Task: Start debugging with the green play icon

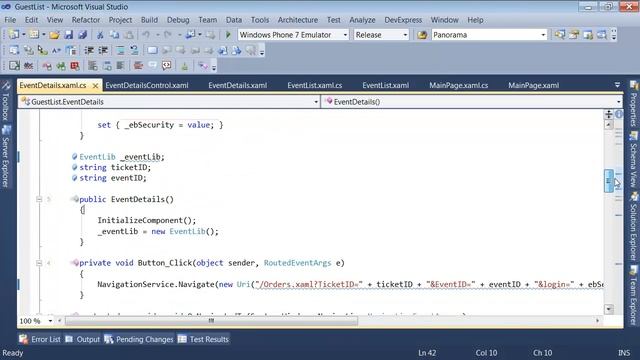Action: pos(228,35)
